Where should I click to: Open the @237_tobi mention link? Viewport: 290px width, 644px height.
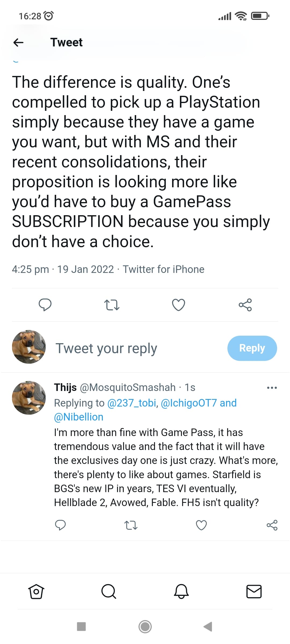(x=132, y=403)
